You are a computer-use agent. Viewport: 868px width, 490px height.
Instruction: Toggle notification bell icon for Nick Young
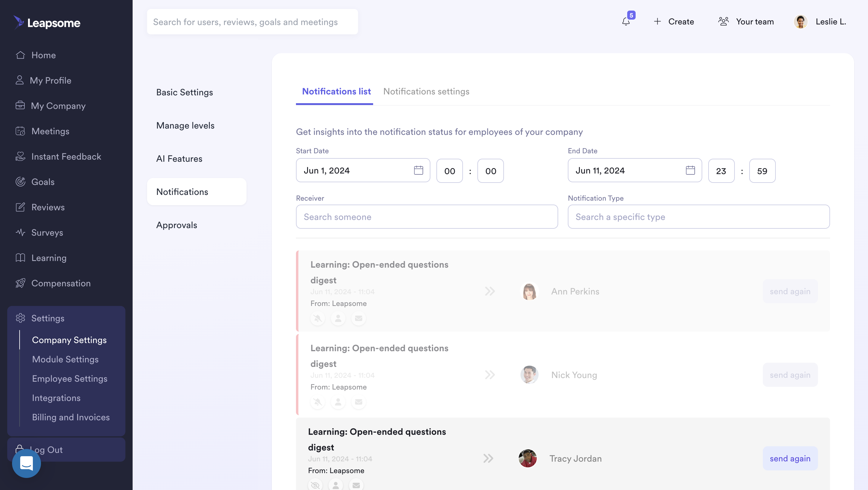pos(318,401)
